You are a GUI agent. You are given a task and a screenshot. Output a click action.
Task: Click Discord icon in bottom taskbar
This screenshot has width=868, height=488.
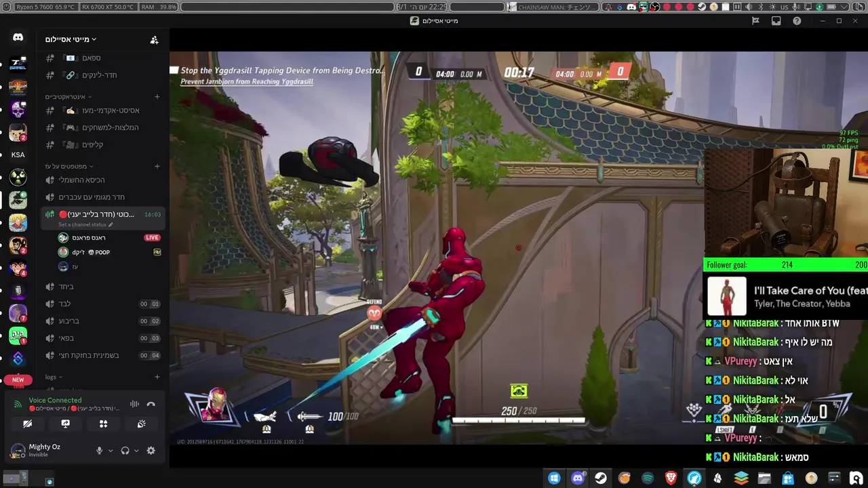(577, 478)
